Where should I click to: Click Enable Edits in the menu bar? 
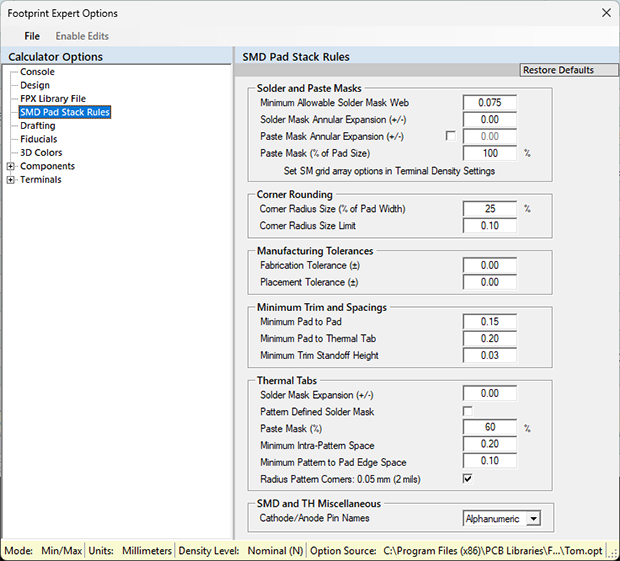click(82, 36)
